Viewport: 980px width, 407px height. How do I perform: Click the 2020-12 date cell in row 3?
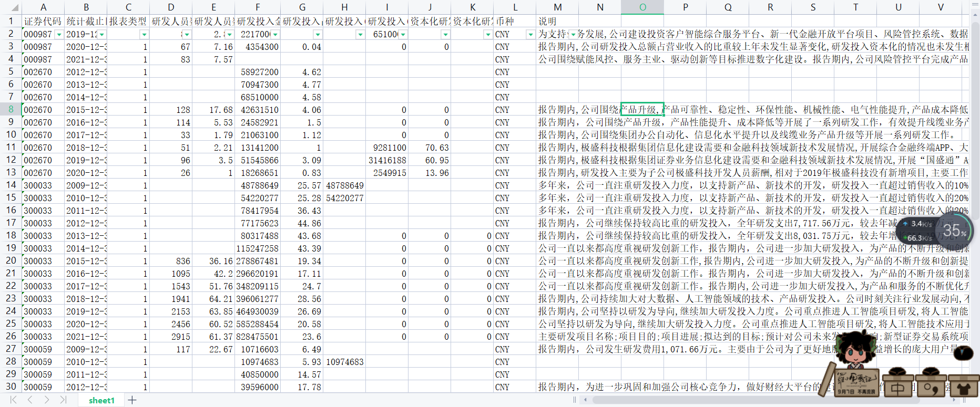click(86, 47)
